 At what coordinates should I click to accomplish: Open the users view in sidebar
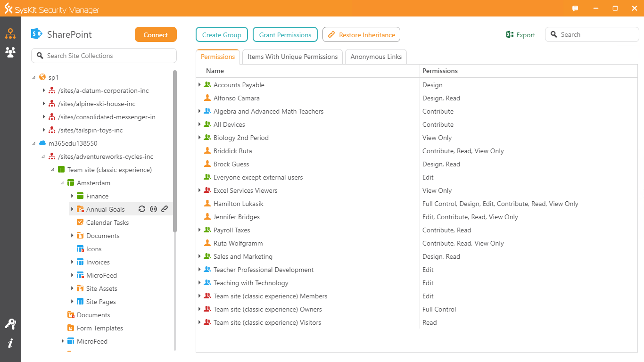click(x=10, y=52)
